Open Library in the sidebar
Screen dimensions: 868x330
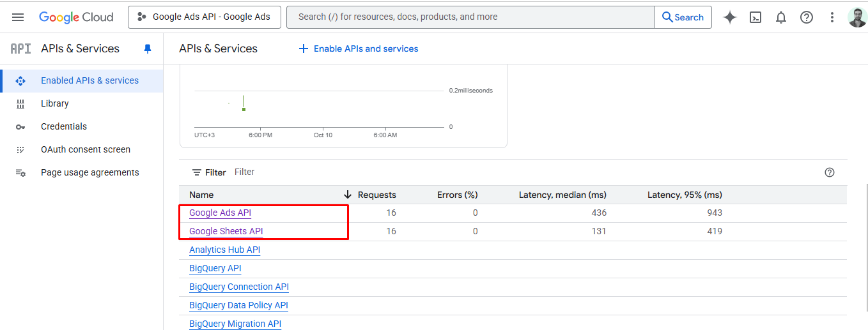pos(54,103)
